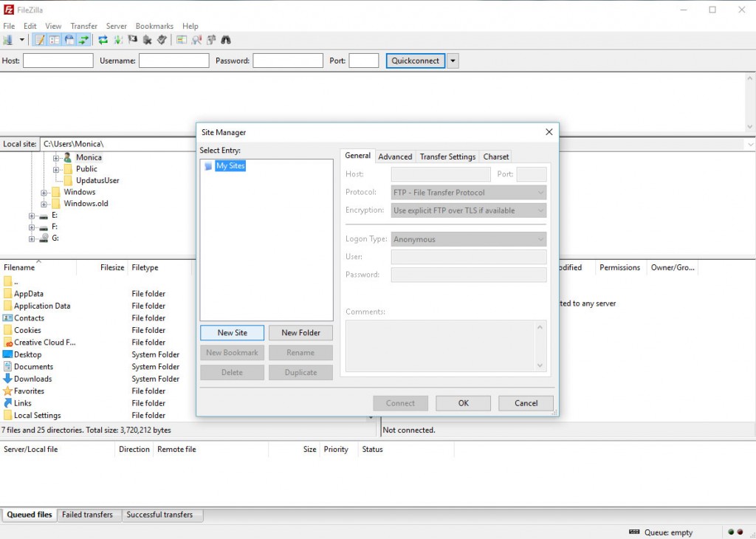Open the File menu
This screenshot has width=756, height=539.
point(9,26)
